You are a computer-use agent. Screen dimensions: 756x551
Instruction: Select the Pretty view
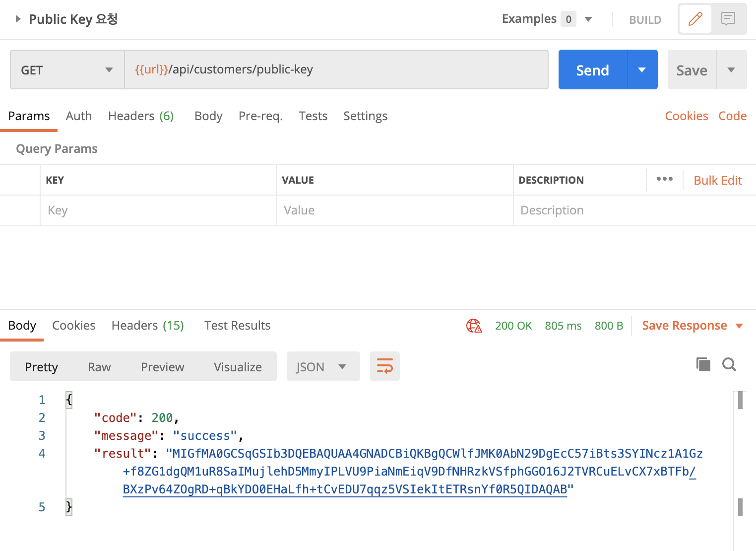[x=42, y=367]
